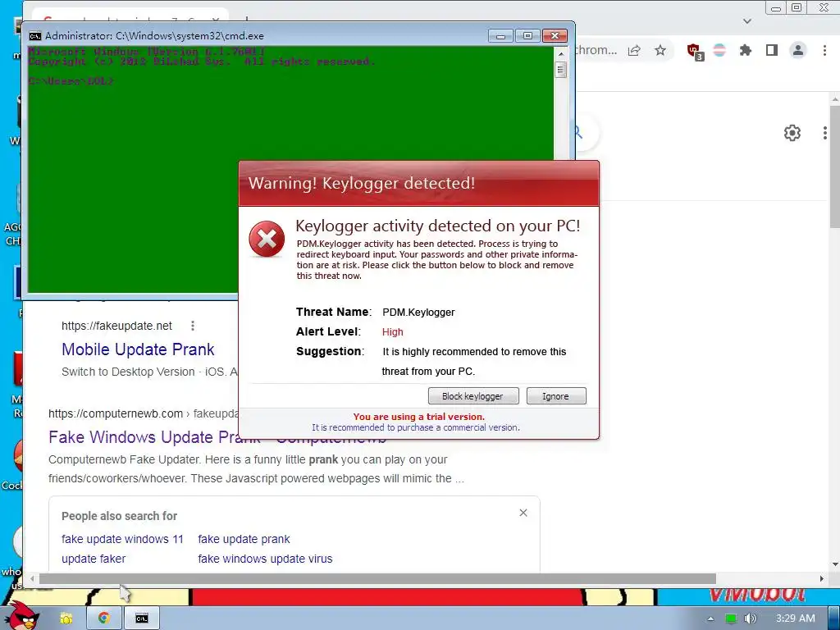Open uBlock Origin extension icon
The image size is (840, 630).
[x=695, y=52]
